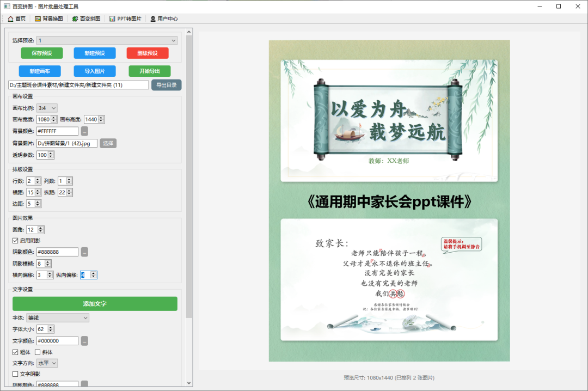Open the 选择预设 preset dropdown
The width and height of the screenshot is (588, 391).
coord(106,40)
